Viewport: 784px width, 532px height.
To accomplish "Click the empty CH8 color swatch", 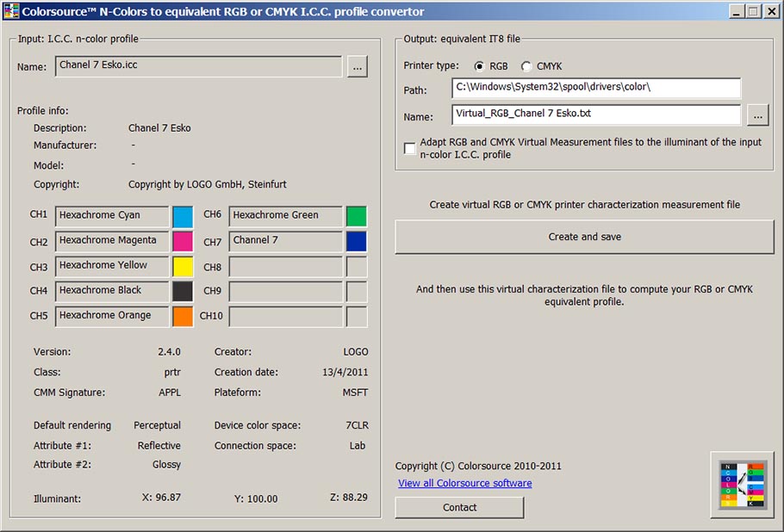I will coord(357,267).
